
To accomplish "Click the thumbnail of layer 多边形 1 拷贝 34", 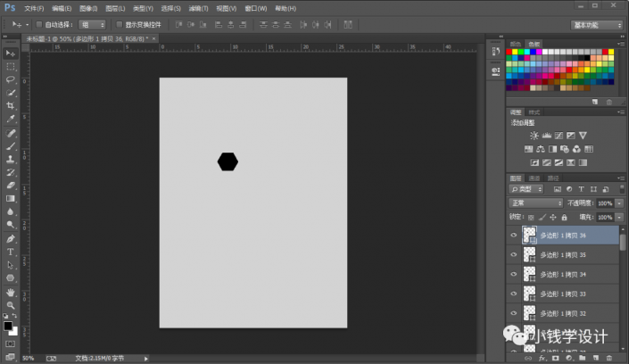I will [529, 274].
